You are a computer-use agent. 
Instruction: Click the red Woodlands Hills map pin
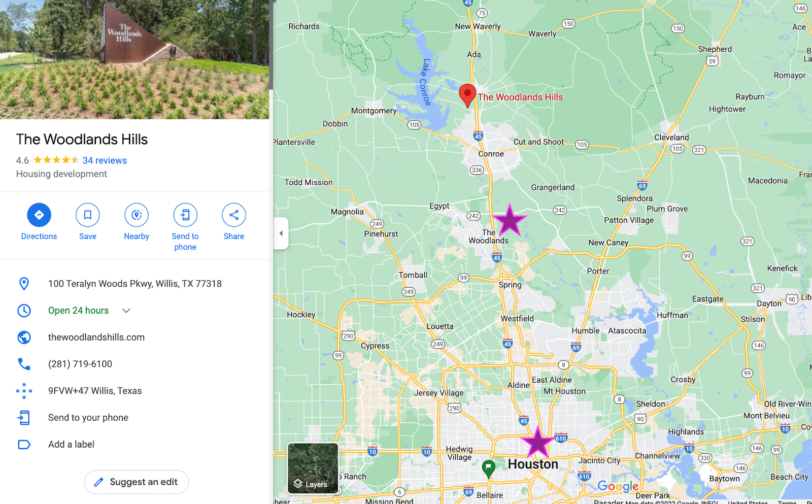pyautogui.click(x=467, y=95)
